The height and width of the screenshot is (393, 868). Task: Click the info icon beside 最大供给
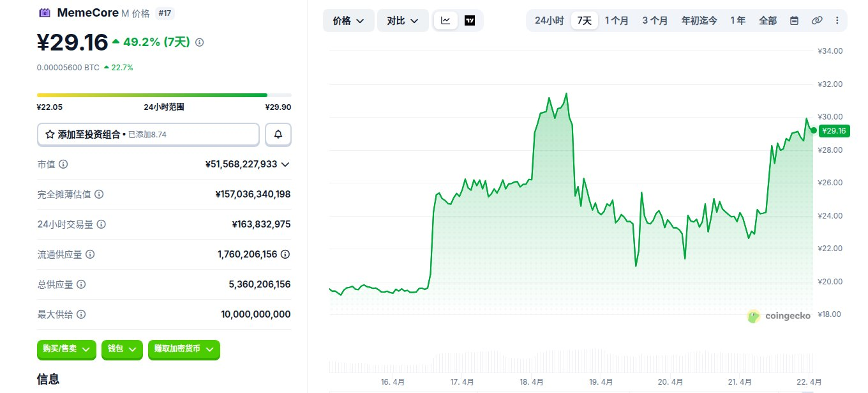(81, 314)
